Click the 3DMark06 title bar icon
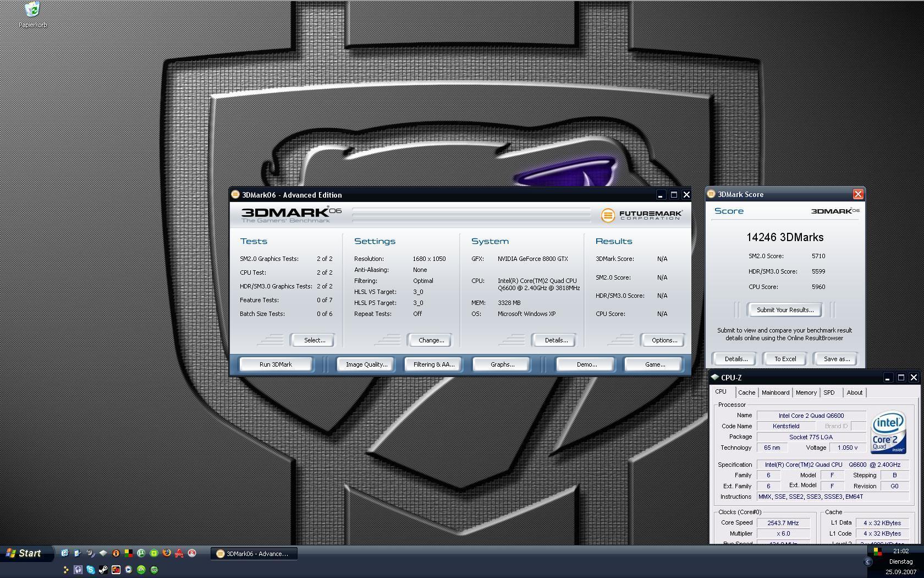Screen dimensions: 924x578 (x=235, y=194)
